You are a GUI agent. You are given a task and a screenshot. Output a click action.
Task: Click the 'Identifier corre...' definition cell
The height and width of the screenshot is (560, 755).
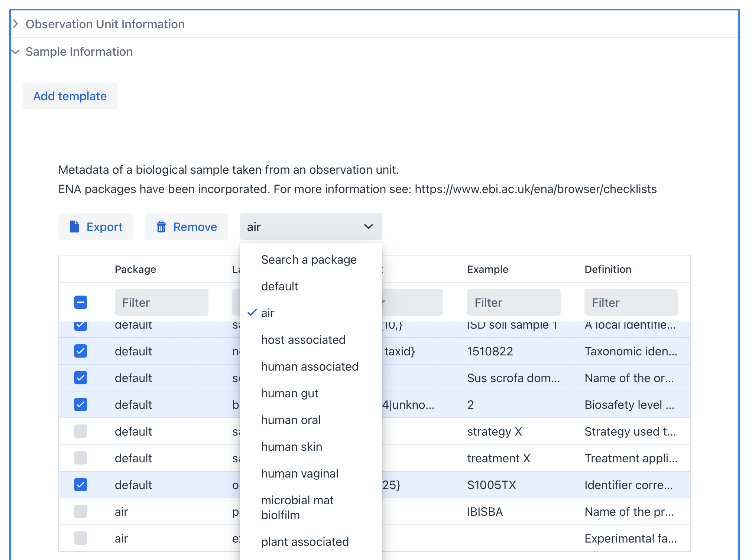629,485
